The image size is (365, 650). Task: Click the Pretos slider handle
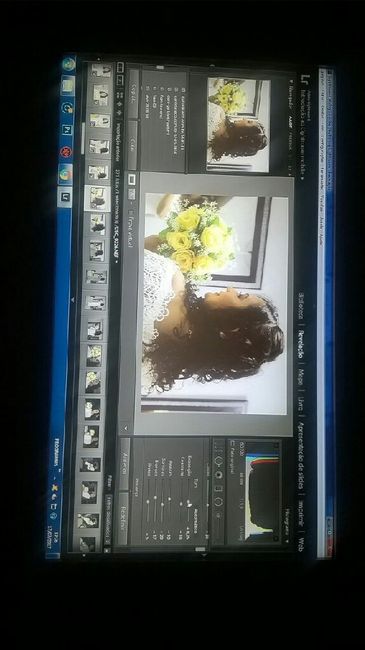[x=148, y=501]
